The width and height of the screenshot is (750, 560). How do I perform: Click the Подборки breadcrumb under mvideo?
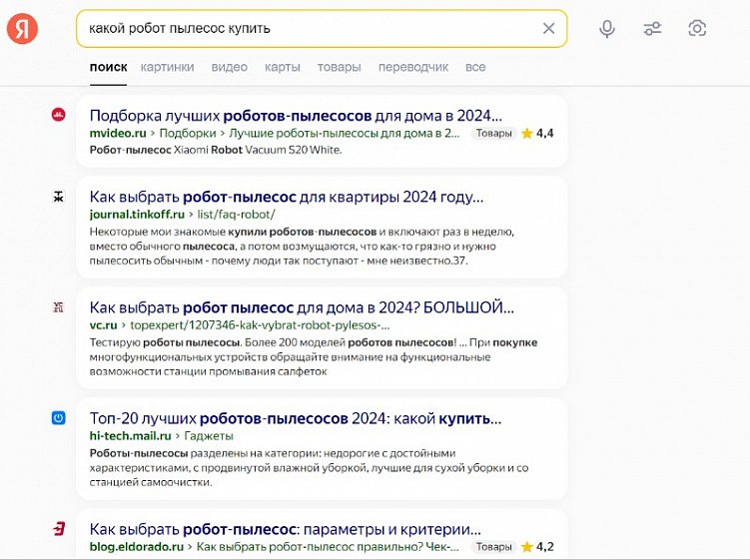click(x=188, y=134)
